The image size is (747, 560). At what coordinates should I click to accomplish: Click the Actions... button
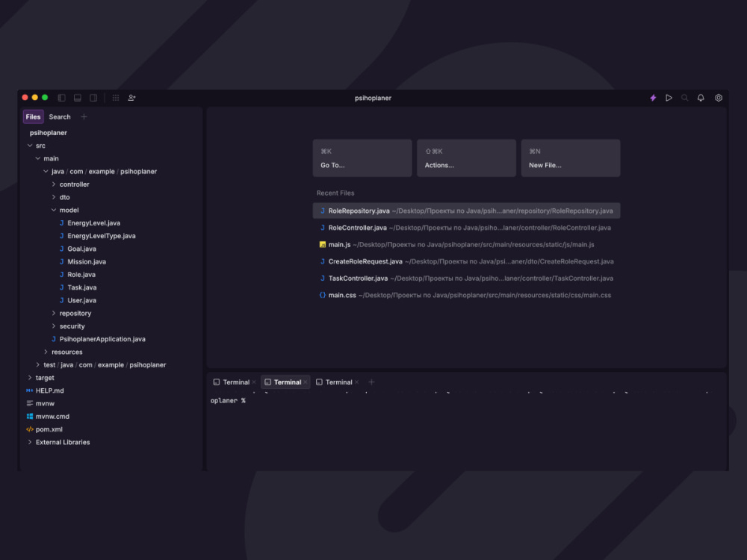point(466,158)
